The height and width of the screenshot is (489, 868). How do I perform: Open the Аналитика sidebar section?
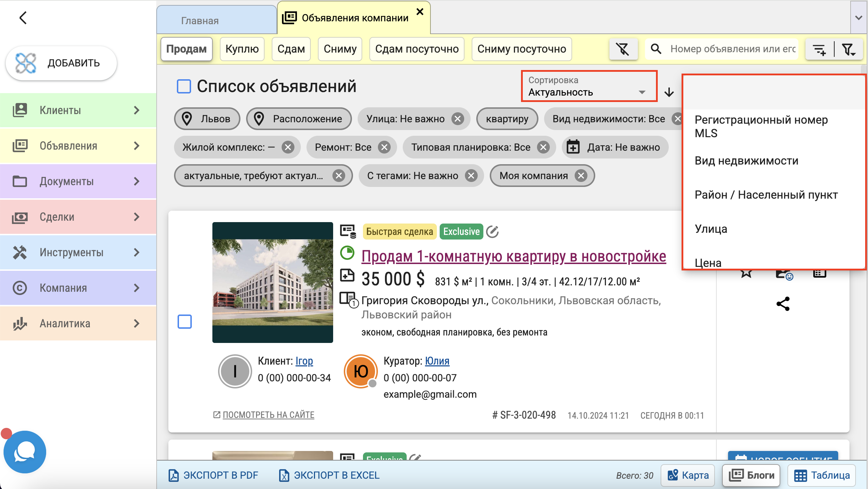click(78, 323)
